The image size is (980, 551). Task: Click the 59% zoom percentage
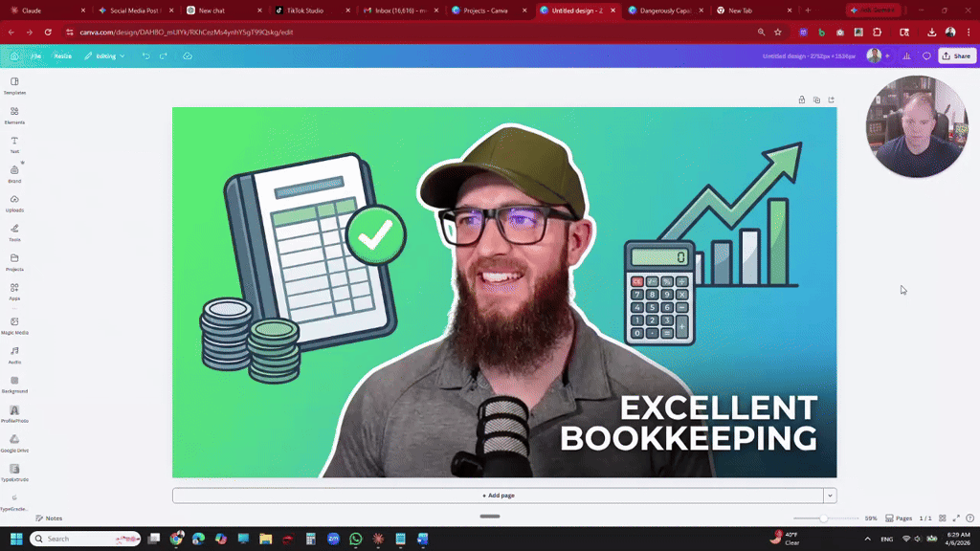(x=871, y=518)
